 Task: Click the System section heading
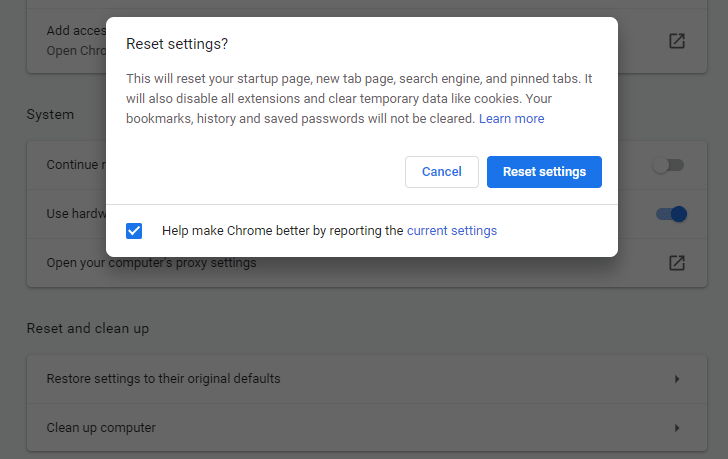point(50,114)
